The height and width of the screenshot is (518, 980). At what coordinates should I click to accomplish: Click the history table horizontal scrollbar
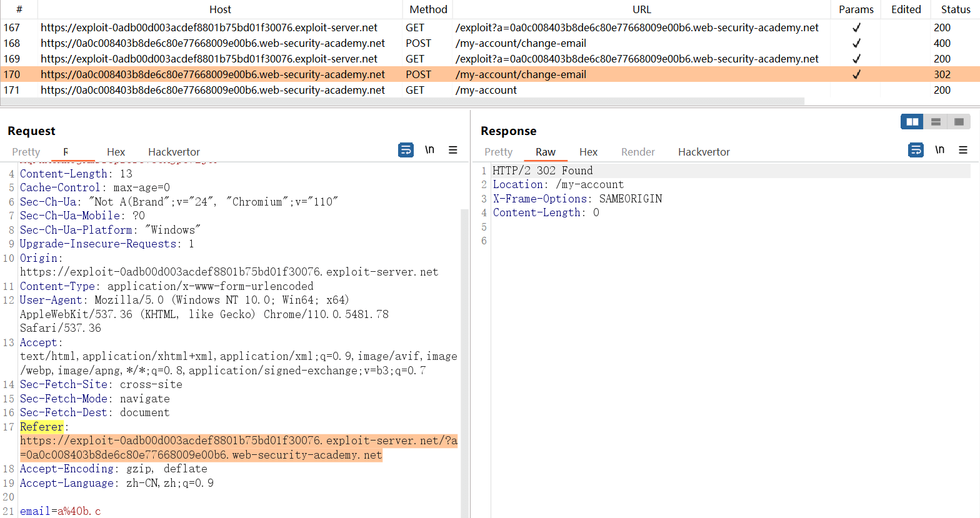tap(400, 101)
